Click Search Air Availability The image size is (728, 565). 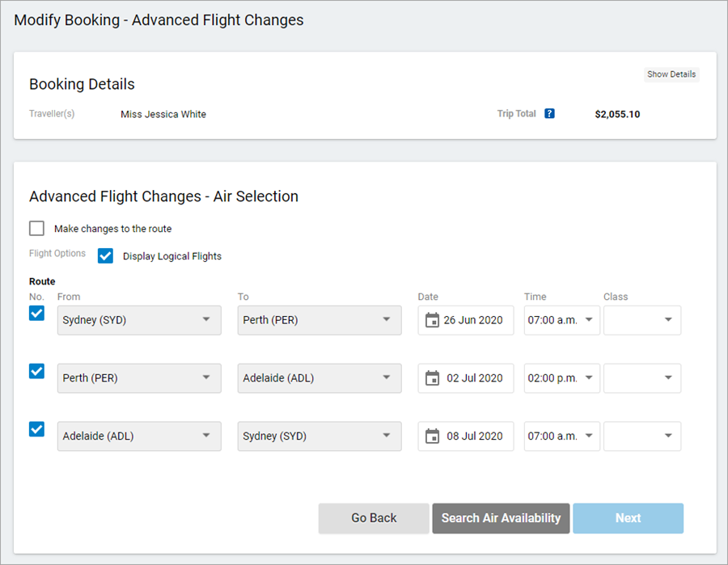[x=501, y=518]
